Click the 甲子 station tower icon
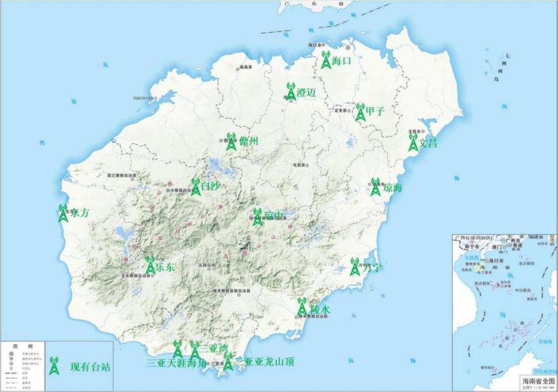The image size is (558, 392). (x=360, y=112)
